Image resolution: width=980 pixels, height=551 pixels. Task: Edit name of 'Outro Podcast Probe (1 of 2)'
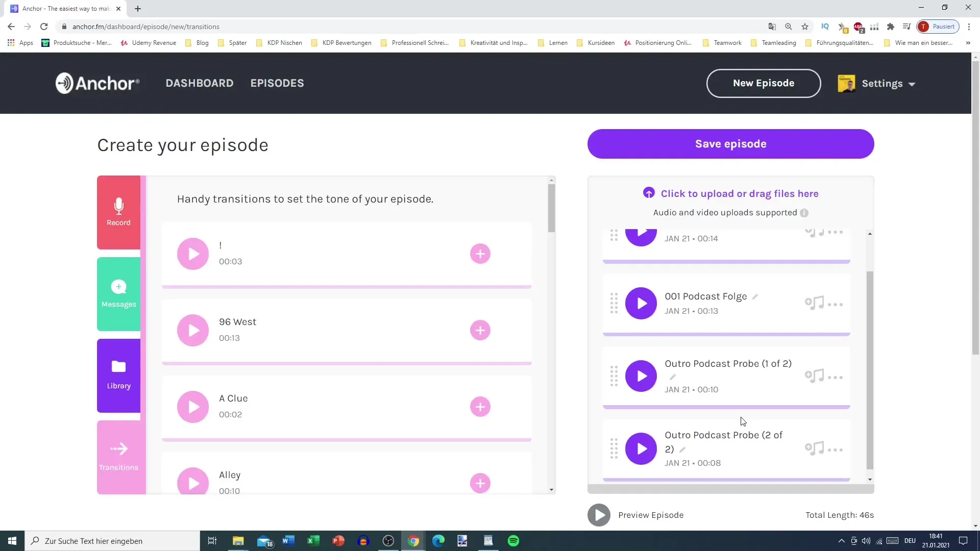tap(673, 377)
